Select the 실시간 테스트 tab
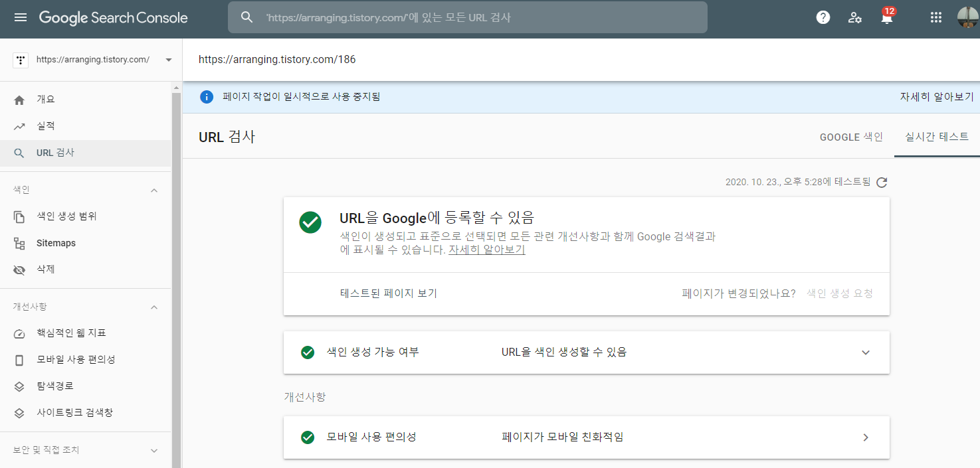 click(x=937, y=137)
